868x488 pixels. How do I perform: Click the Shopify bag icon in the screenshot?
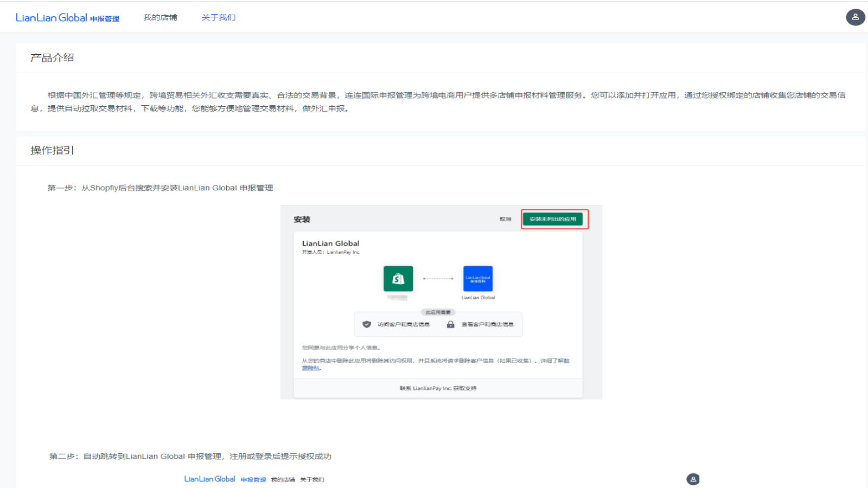coord(398,279)
